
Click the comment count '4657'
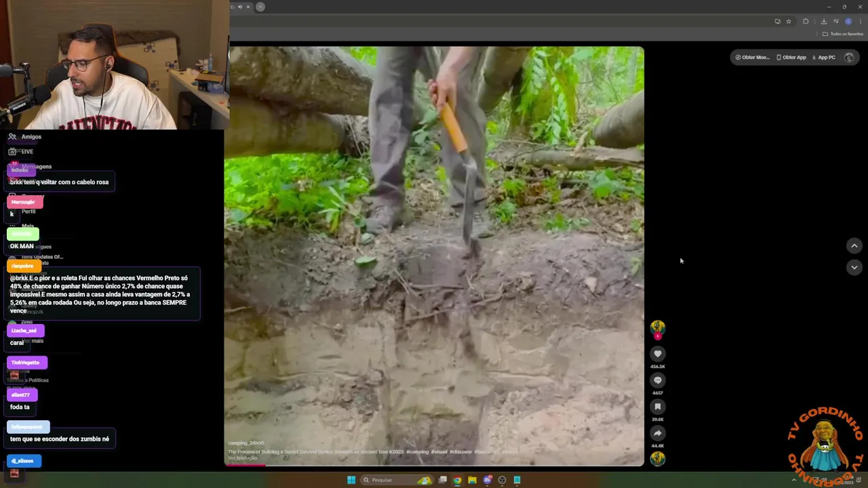[657, 393]
